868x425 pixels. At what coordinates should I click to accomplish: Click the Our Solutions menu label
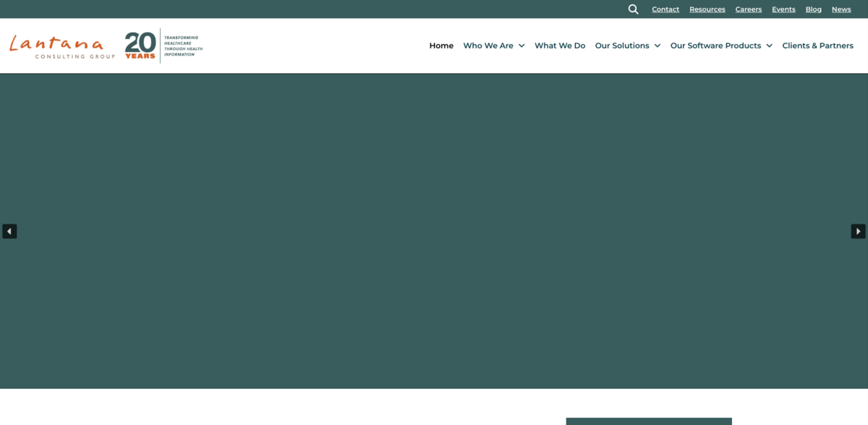click(622, 46)
